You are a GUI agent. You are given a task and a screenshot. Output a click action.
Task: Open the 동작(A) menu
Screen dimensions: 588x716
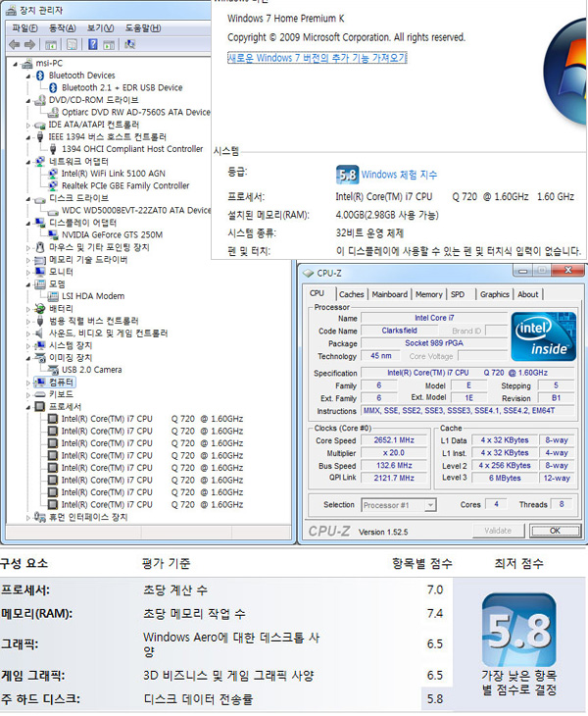pos(63,28)
